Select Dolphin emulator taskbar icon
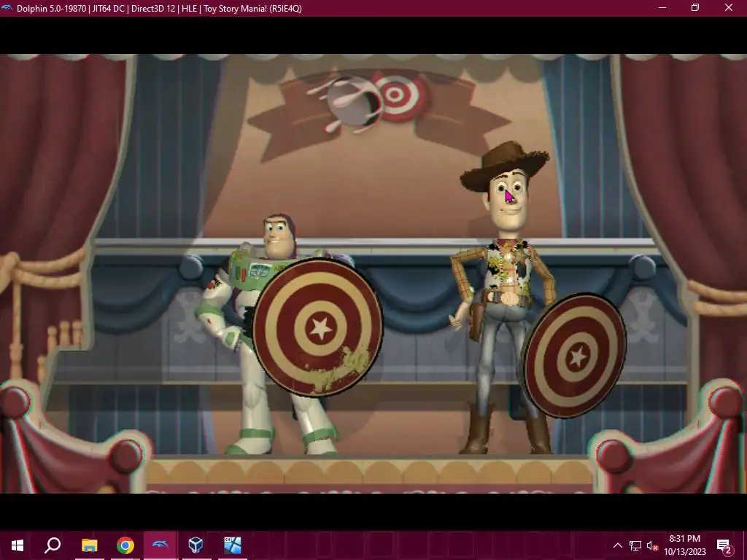 [160, 545]
